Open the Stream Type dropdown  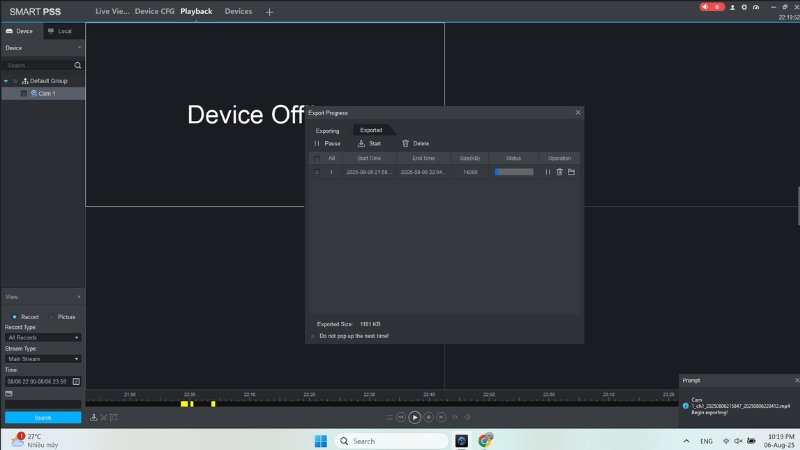(43, 358)
